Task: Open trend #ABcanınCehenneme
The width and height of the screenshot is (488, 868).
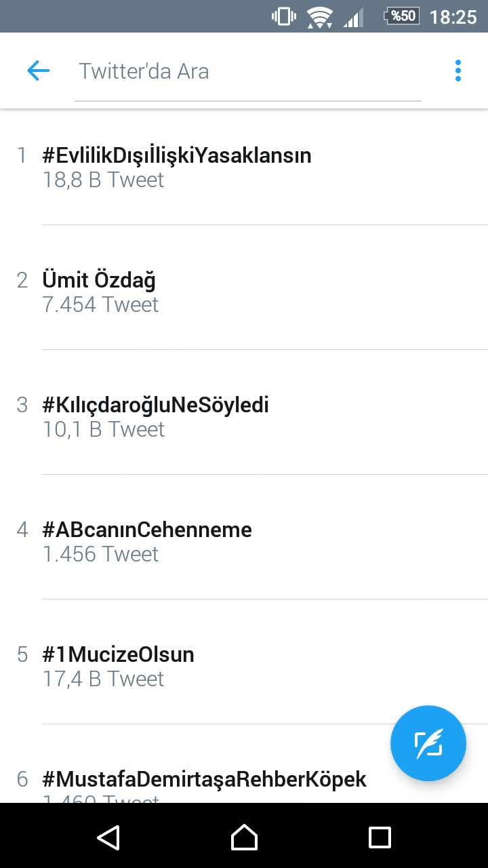Action: tap(147, 530)
